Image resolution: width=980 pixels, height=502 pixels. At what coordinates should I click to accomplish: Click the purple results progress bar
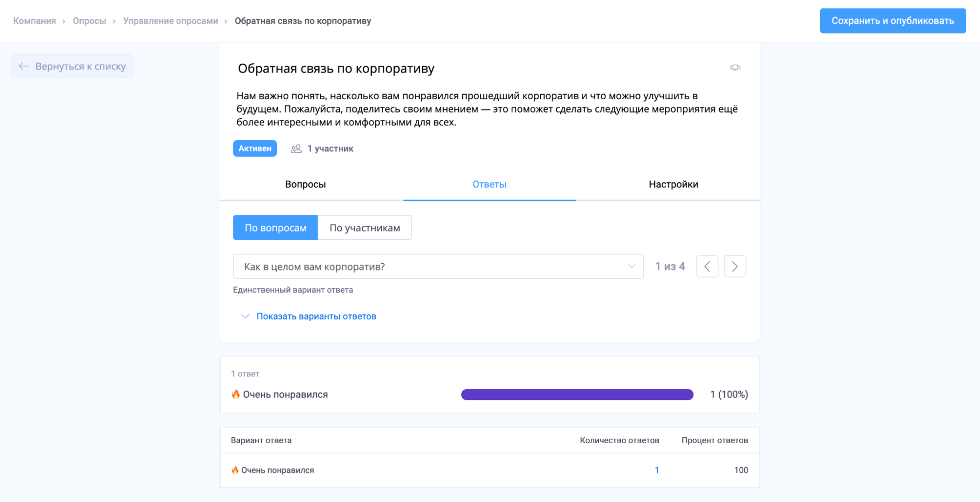[x=577, y=395]
